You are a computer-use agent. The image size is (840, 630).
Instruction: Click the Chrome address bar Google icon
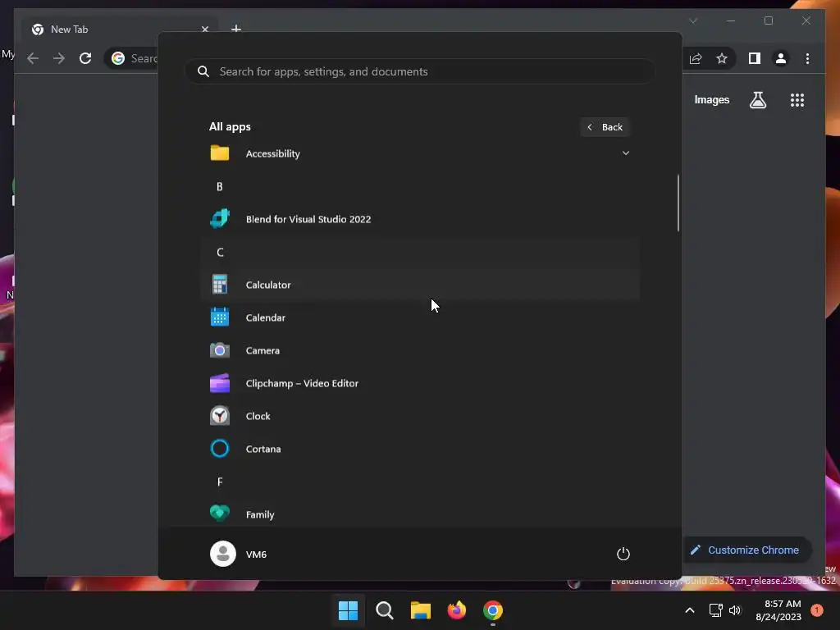(x=118, y=58)
